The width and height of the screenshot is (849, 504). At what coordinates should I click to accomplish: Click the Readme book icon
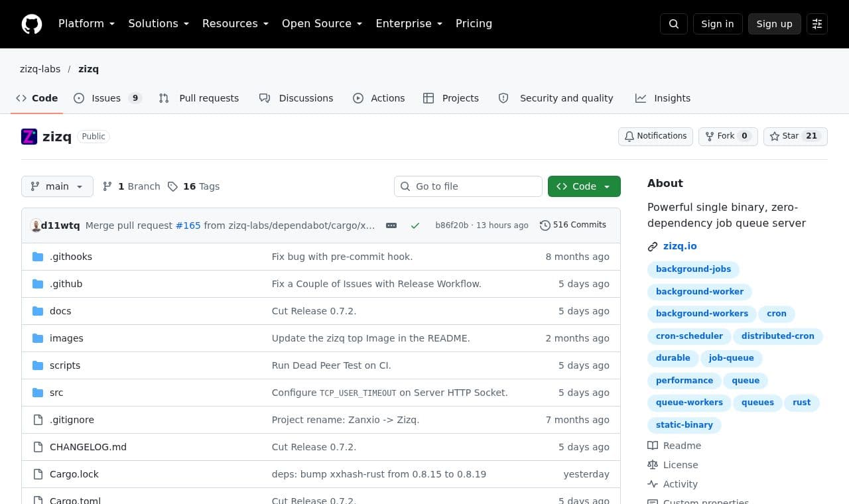[653, 446]
